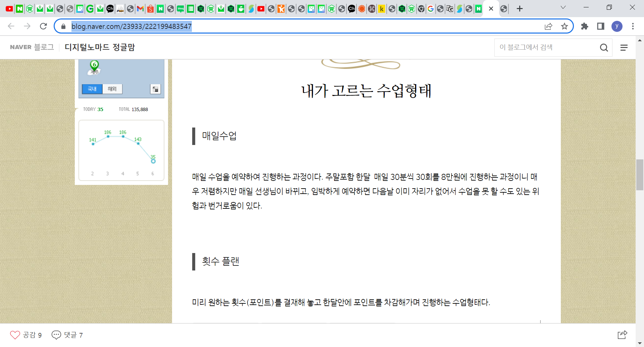Click the blog search magnifier icon
The width and height of the screenshot is (644, 347).
[604, 48]
